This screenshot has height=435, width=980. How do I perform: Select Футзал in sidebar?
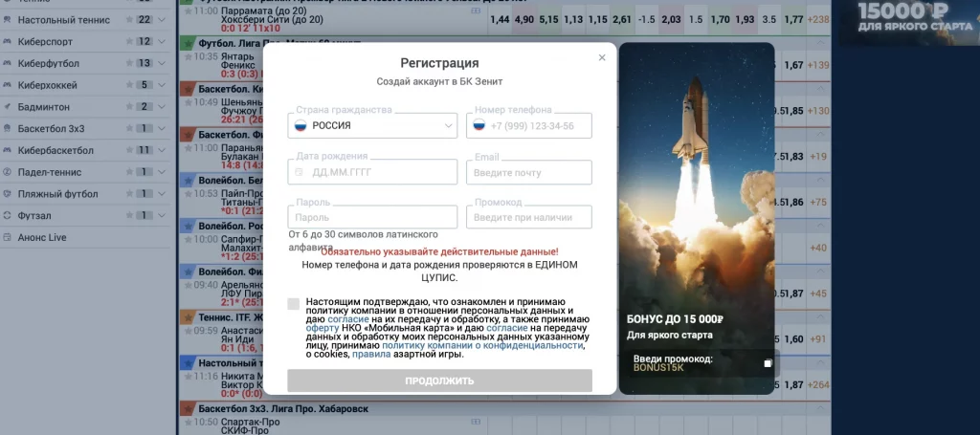34,215
